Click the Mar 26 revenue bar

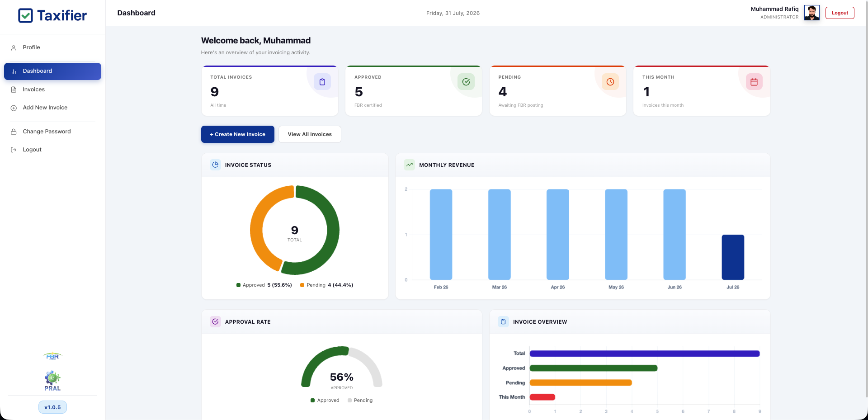(x=499, y=234)
